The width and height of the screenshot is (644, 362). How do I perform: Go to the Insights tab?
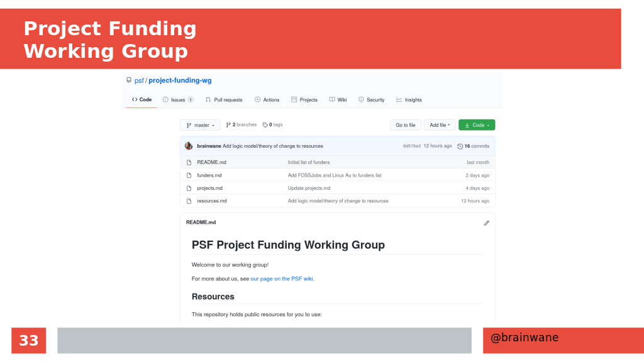click(x=409, y=100)
